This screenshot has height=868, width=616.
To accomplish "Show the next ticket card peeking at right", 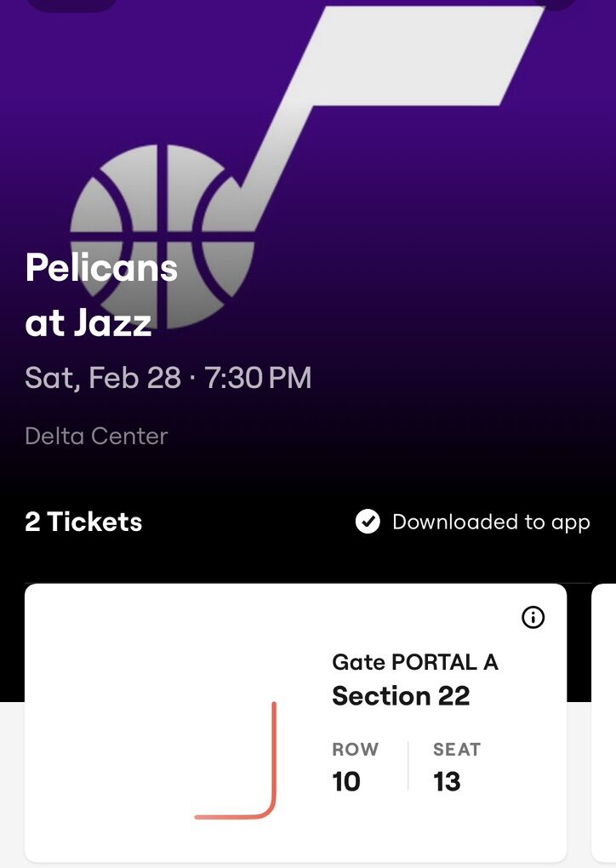I will click(x=604, y=723).
